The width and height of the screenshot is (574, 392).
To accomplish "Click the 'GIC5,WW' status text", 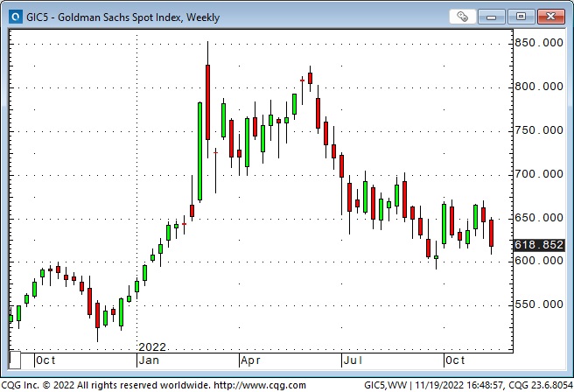I will [386, 385].
